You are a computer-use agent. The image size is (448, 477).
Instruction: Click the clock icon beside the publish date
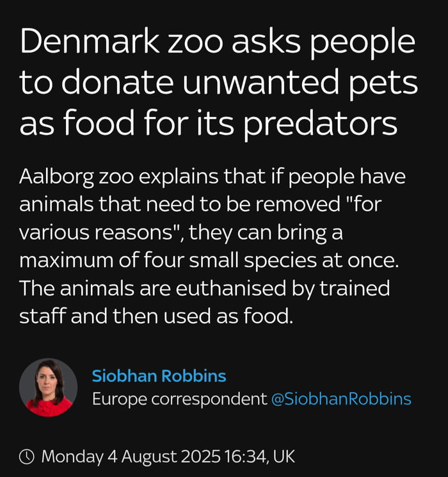[26, 457]
